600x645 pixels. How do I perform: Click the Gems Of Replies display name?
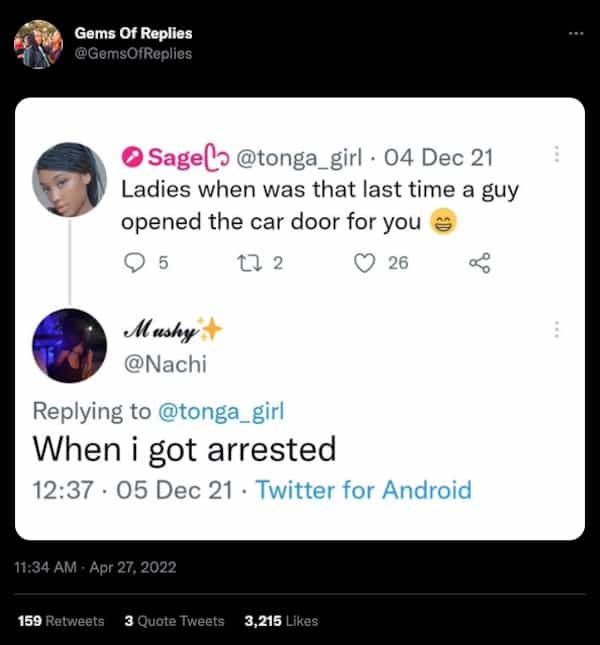(x=133, y=34)
